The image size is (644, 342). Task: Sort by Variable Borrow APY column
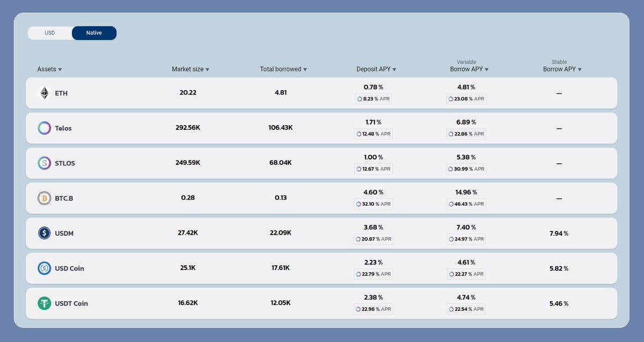click(x=469, y=69)
